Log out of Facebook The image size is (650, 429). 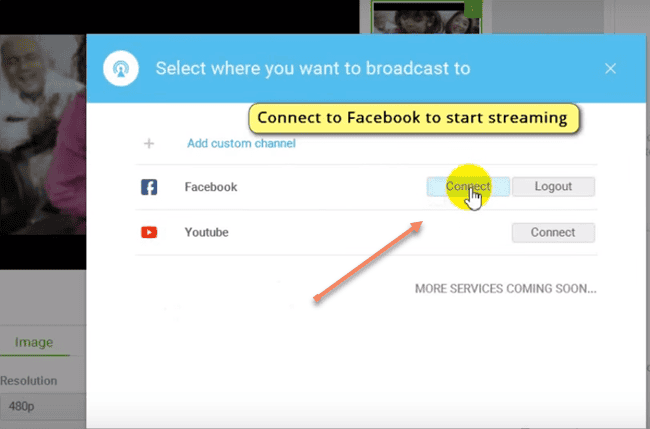pyautogui.click(x=553, y=187)
